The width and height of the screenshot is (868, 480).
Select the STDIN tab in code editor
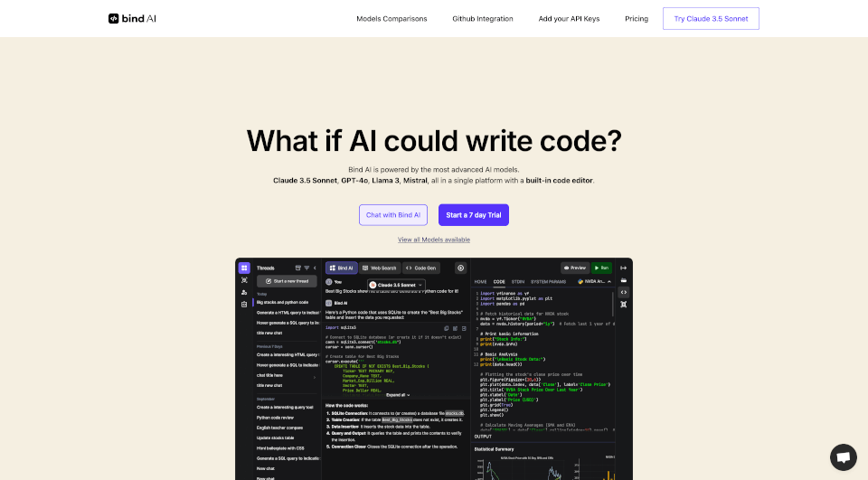pos(518,282)
